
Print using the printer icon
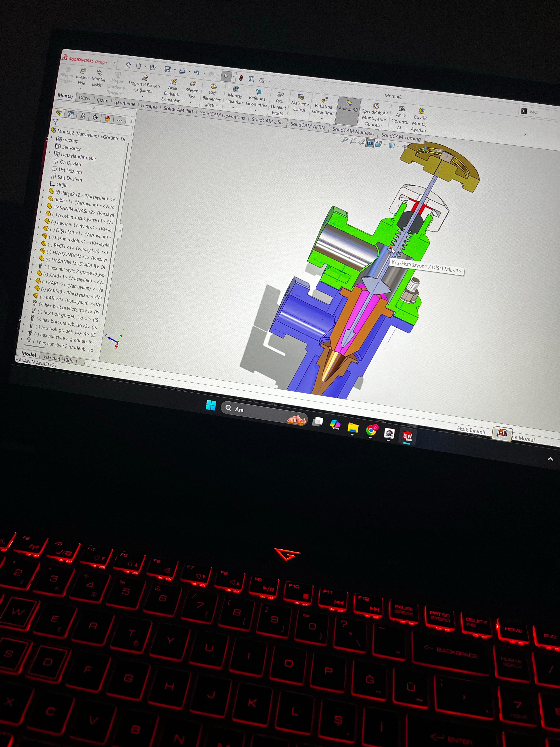[182, 71]
